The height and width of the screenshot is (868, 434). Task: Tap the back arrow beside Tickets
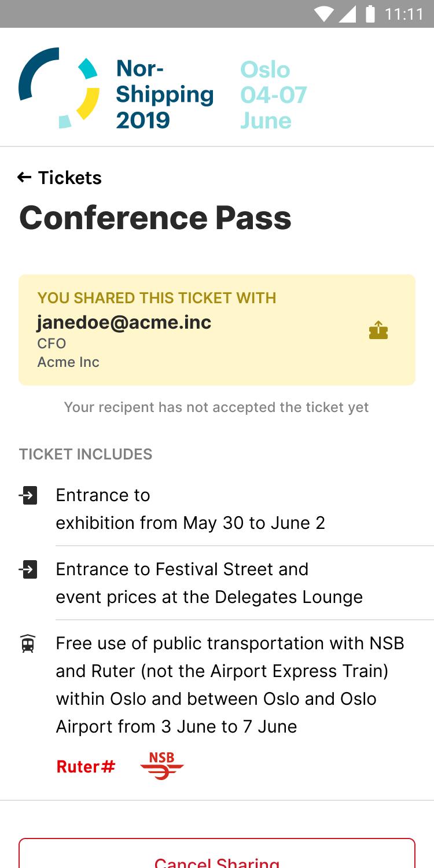tap(24, 178)
